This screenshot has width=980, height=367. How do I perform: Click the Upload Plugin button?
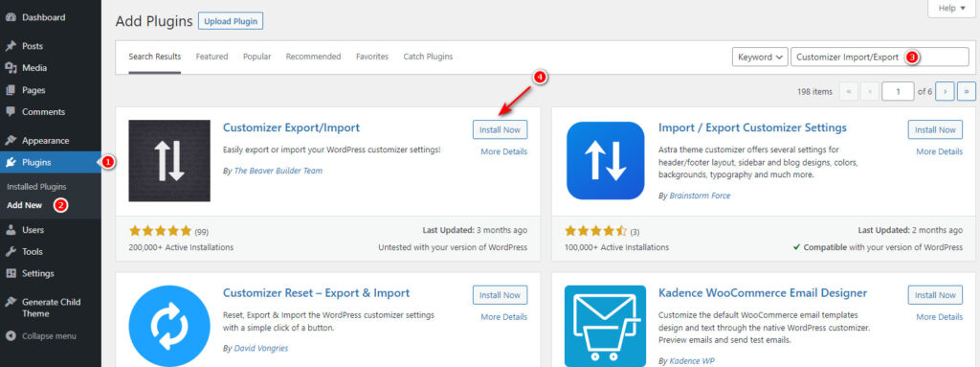(231, 21)
